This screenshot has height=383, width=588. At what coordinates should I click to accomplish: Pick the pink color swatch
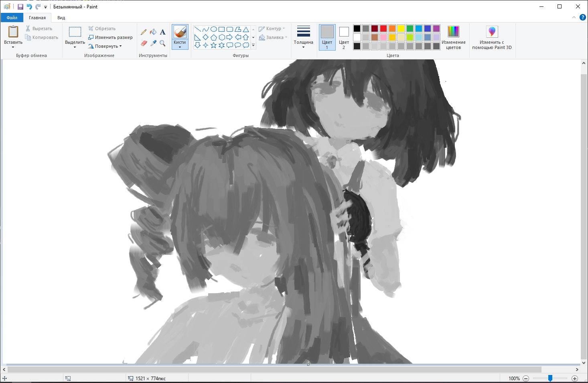383,37
